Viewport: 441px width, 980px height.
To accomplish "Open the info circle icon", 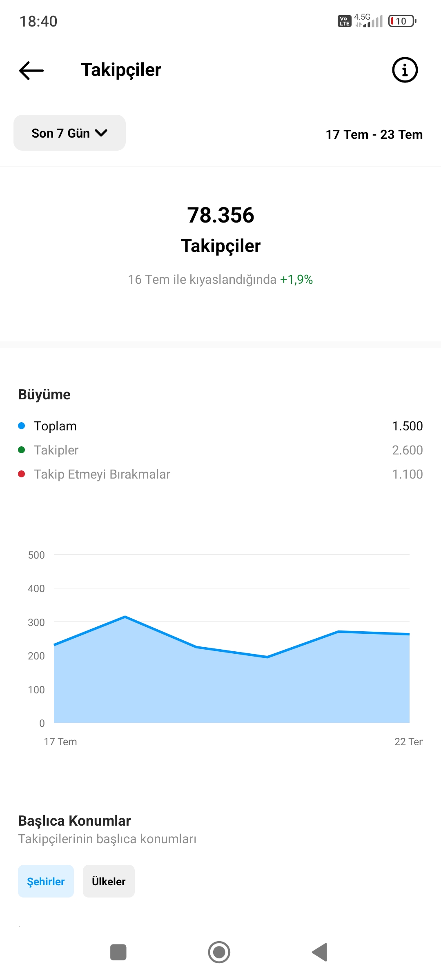I will pyautogui.click(x=405, y=70).
